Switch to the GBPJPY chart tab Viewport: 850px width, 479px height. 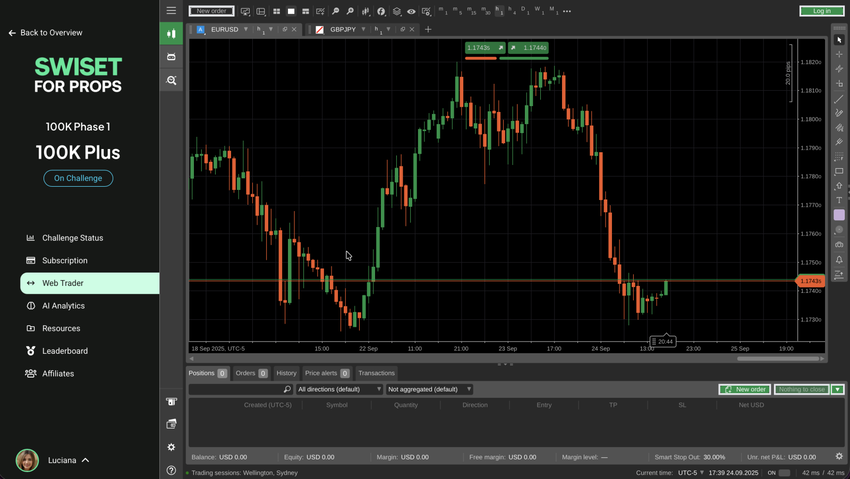[x=342, y=30]
